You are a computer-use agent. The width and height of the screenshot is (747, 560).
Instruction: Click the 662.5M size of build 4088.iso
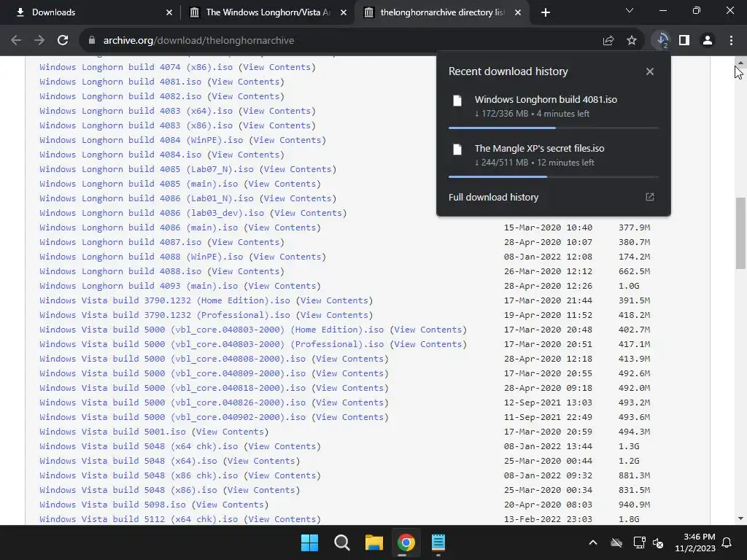coord(634,271)
